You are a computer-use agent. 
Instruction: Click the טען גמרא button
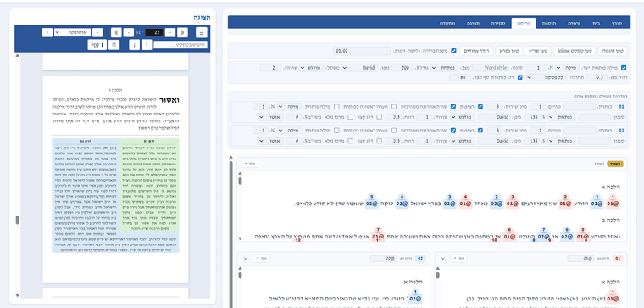click(x=509, y=51)
